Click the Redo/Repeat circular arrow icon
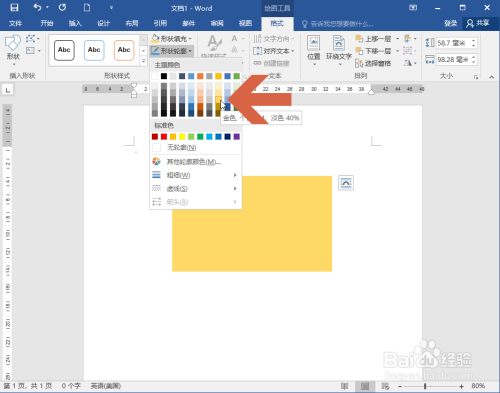 click(x=62, y=8)
